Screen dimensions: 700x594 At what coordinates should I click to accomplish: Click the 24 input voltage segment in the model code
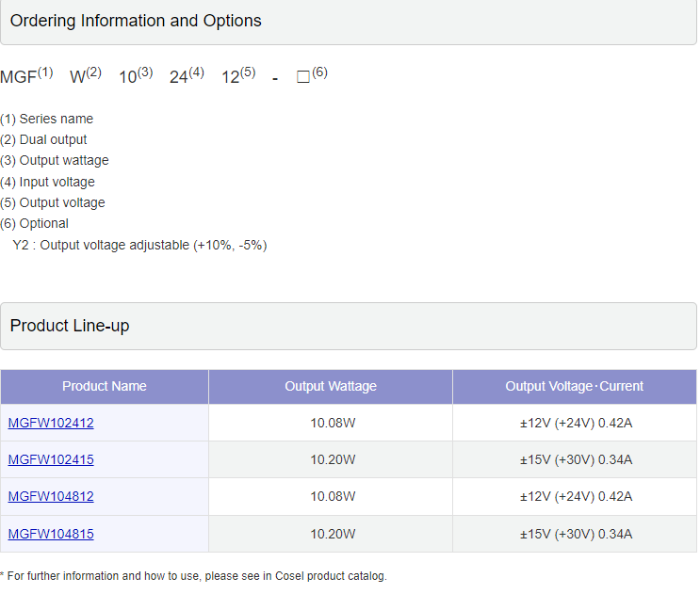(179, 77)
